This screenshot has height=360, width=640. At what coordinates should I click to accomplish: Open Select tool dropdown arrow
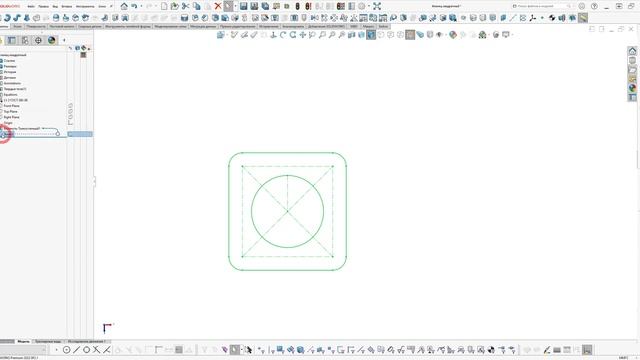click(235, 6)
